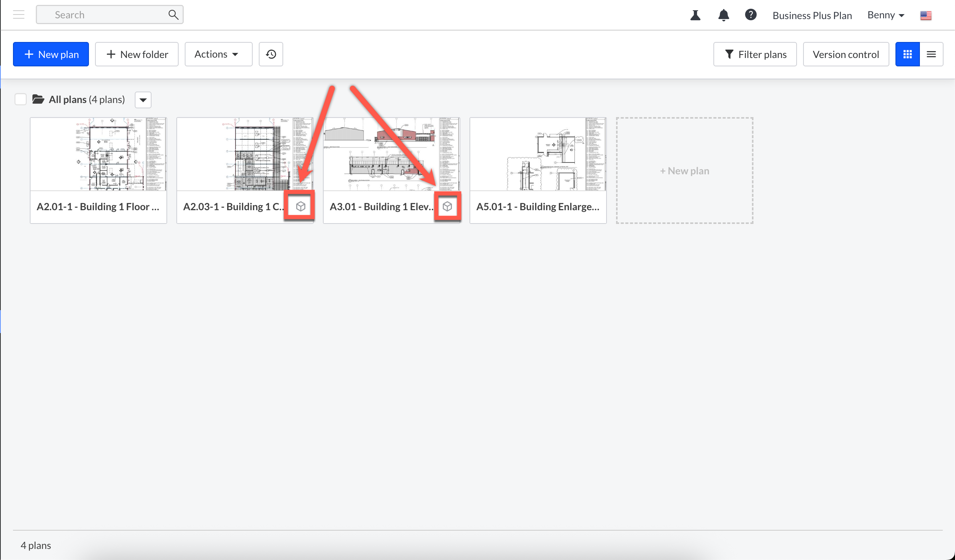Open the hamburger navigation menu
Screen dimensions: 955x560
pyautogui.click(x=18, y=14)
